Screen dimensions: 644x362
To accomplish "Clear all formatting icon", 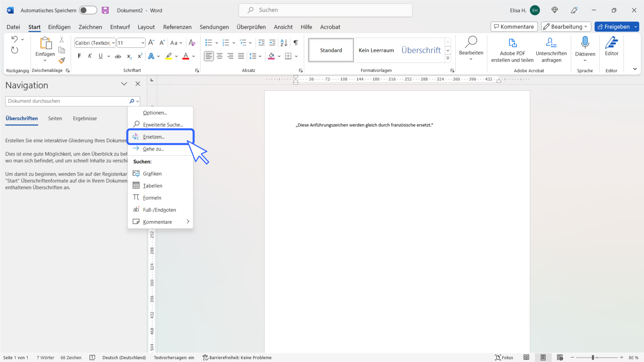I will [192, 43].
